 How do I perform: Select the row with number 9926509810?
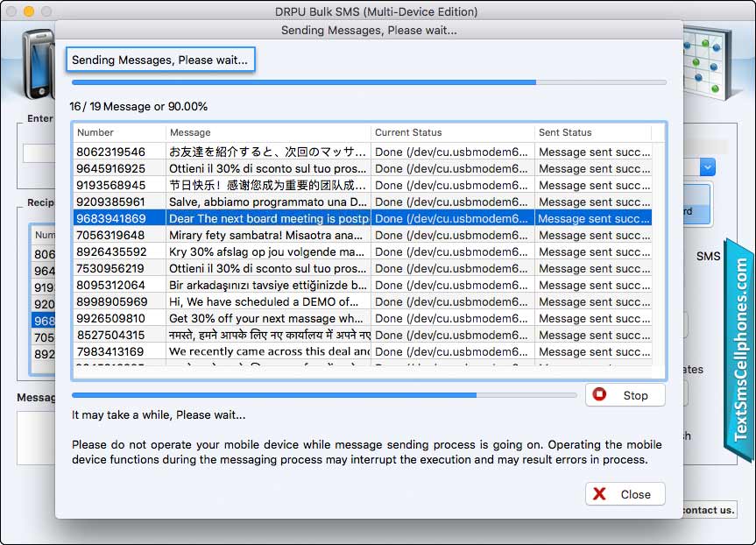click(x=362, y=318)
